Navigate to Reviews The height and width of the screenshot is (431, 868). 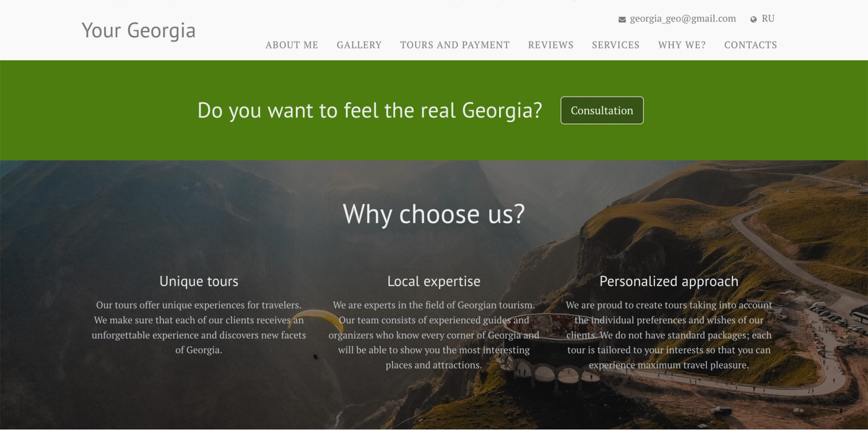[x=551, y=45]
